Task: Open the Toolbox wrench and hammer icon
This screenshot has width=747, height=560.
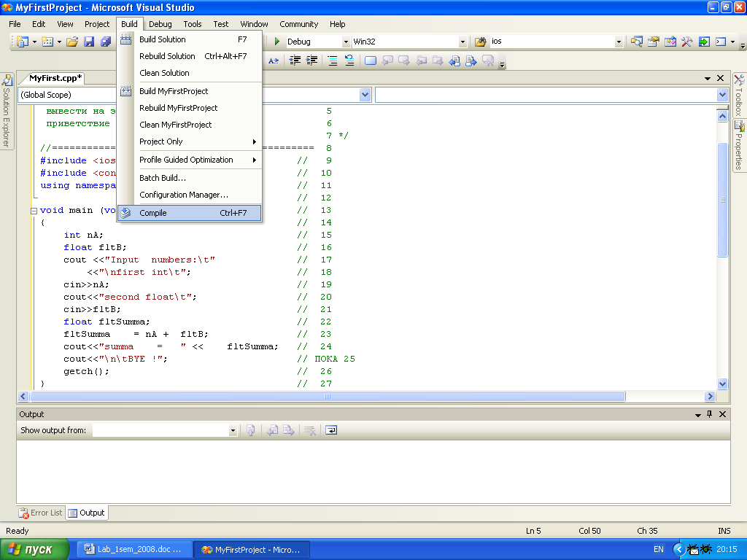Action: 687,42
